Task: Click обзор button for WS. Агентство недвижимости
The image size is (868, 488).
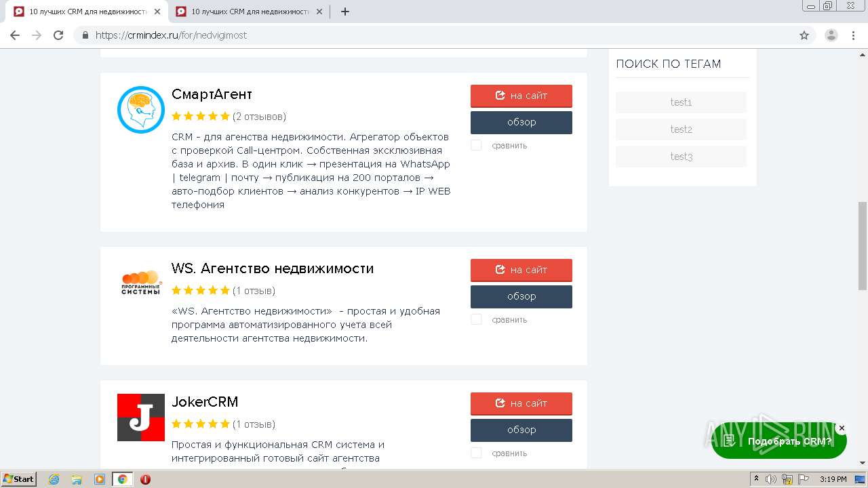Action: tap(521, 296)
